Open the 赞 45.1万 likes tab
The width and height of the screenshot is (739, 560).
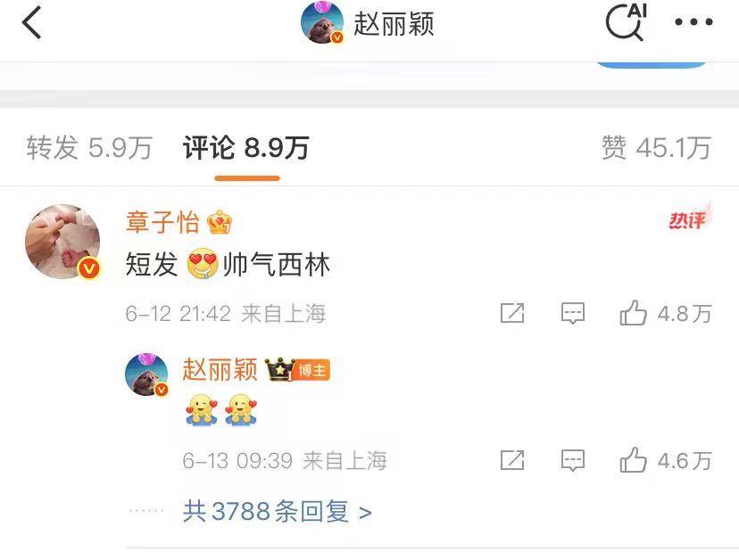(656, 148)
